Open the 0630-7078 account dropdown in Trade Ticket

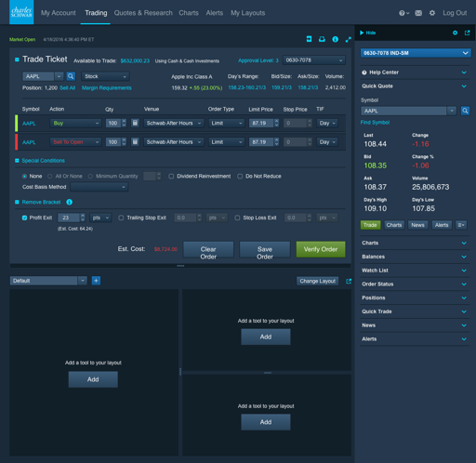coord(314,60)
